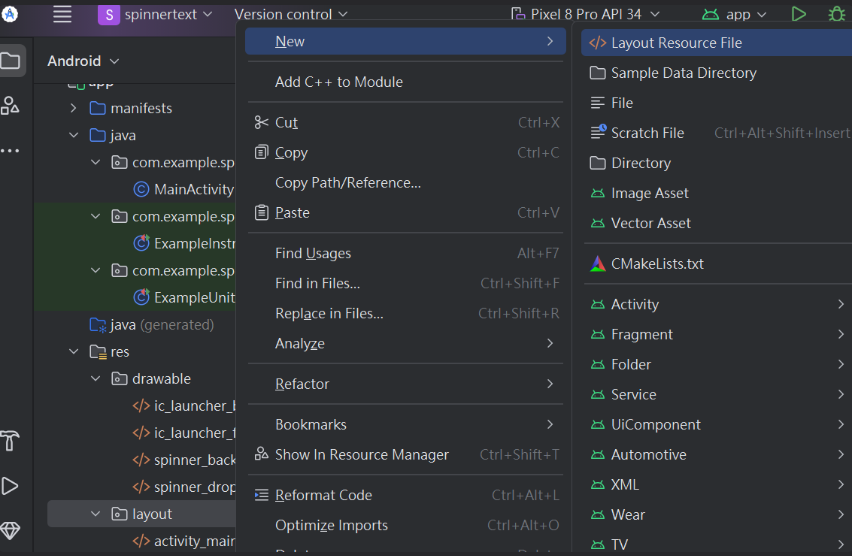The height and width of the screenshot is (556, 852).
Task: Click the More tool windows ellipsis
Action: point(10,150)
